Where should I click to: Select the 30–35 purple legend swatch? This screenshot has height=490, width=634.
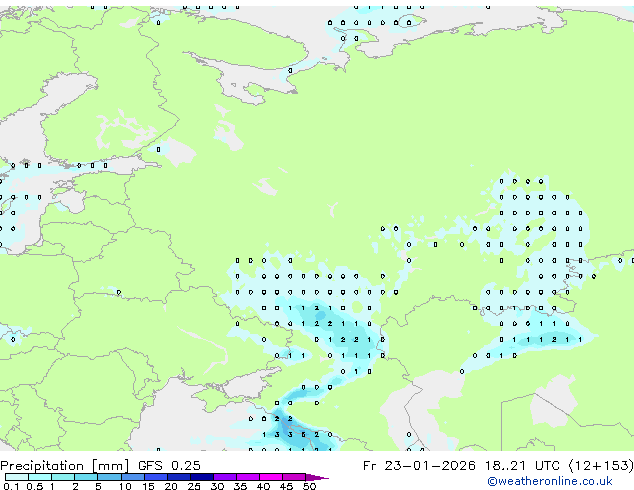click(225, 477)
